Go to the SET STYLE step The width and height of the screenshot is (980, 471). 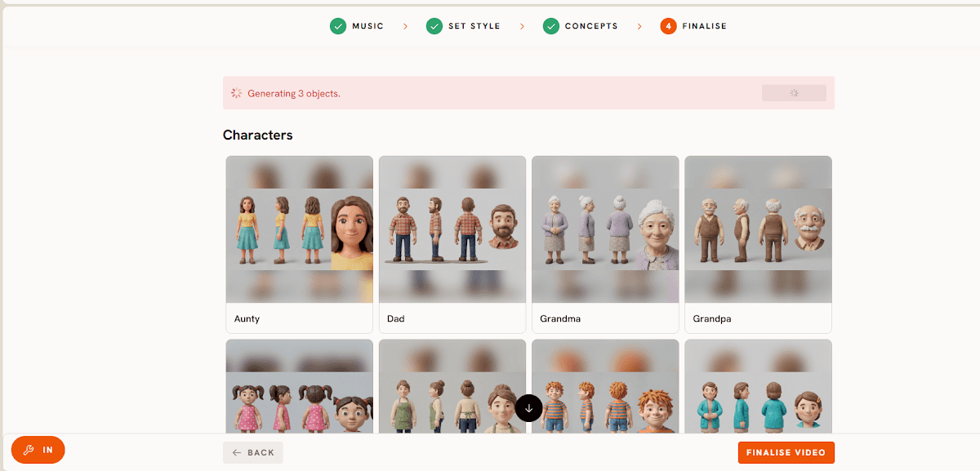coord(474,26)
